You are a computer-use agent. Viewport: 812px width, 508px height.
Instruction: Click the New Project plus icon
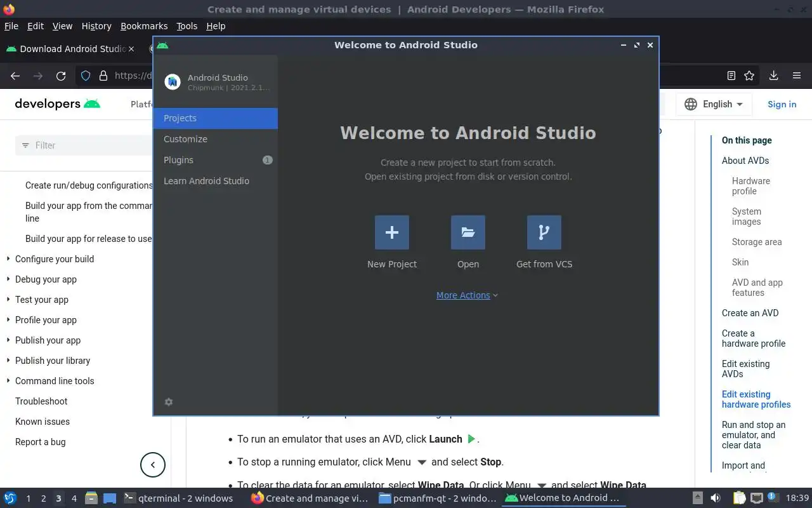392,232
